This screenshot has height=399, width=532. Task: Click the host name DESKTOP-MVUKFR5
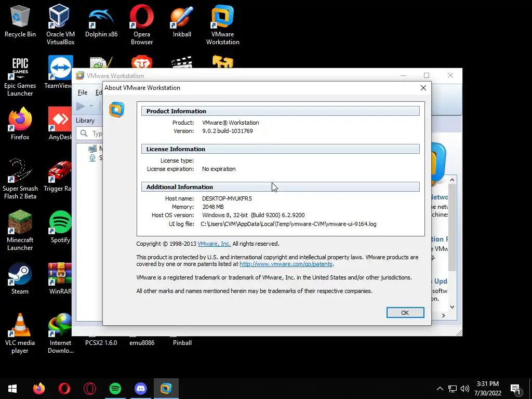[x=227, y=198]
